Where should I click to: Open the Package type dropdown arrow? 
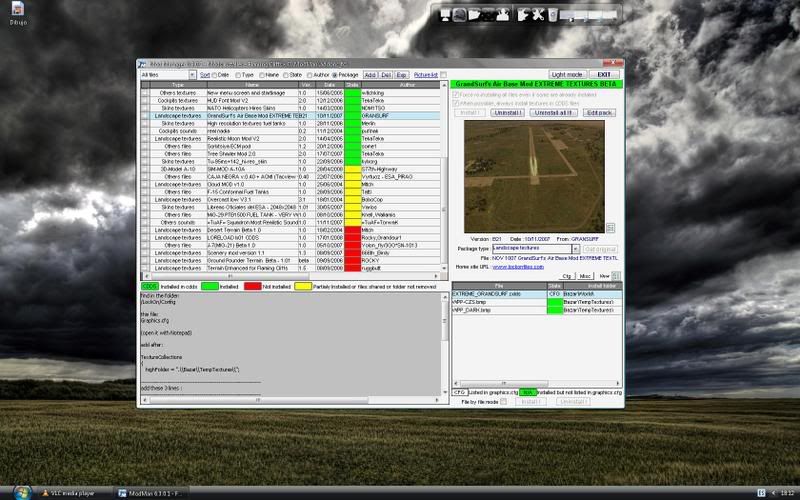[576, 249]
